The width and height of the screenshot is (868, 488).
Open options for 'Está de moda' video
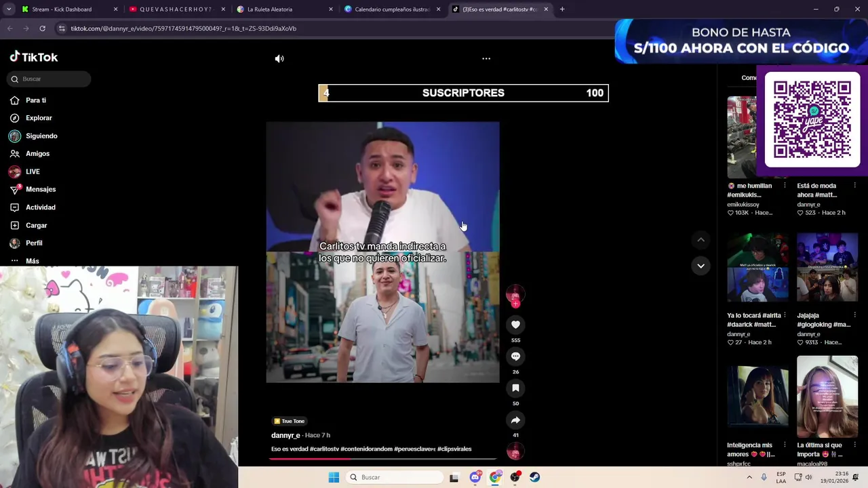(x=854, y=186)
